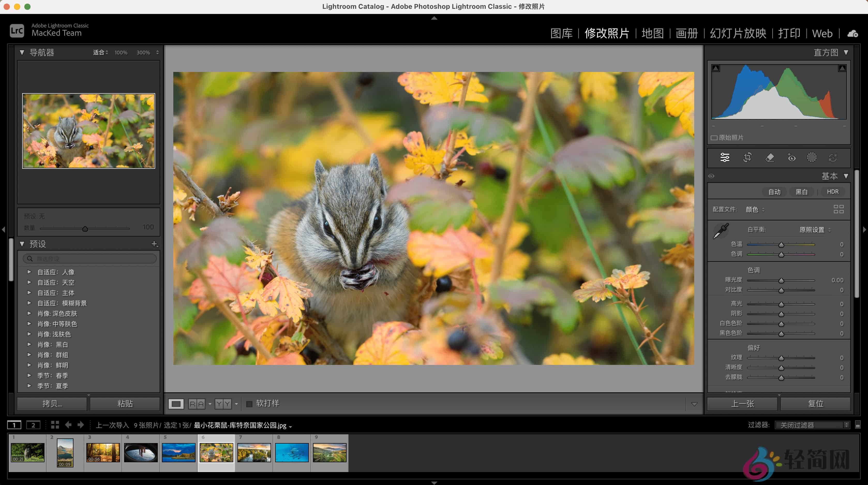Select the Crop tool
The height and width of the screenshot is (485, 868).
tap(748, 158)
